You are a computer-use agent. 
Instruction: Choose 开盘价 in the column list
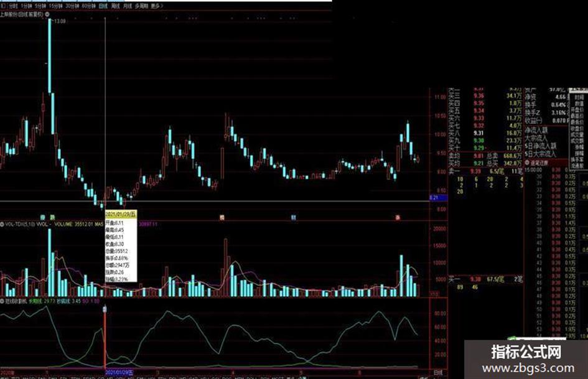click(x=577, y=110)
